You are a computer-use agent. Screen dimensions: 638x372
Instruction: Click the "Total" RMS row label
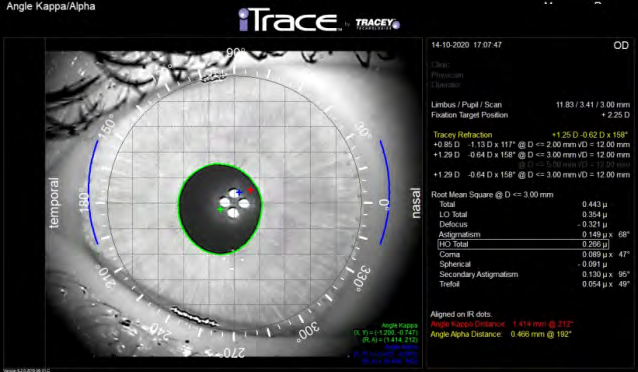(x=447, y=204)
